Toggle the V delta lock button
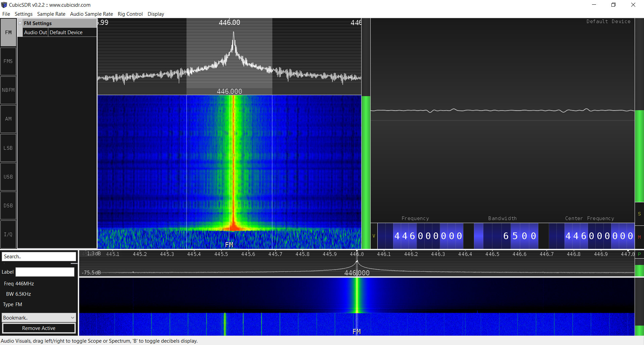The height and width of the screenshot is (345, 644). pyautogui.click(x=374, y=236)
